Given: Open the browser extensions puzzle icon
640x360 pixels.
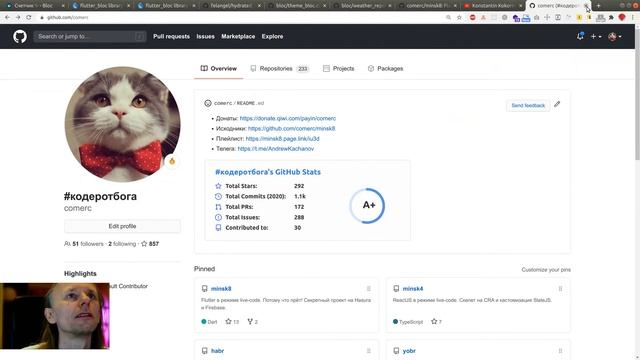Looking at the screenshot, I should (611, 18).
